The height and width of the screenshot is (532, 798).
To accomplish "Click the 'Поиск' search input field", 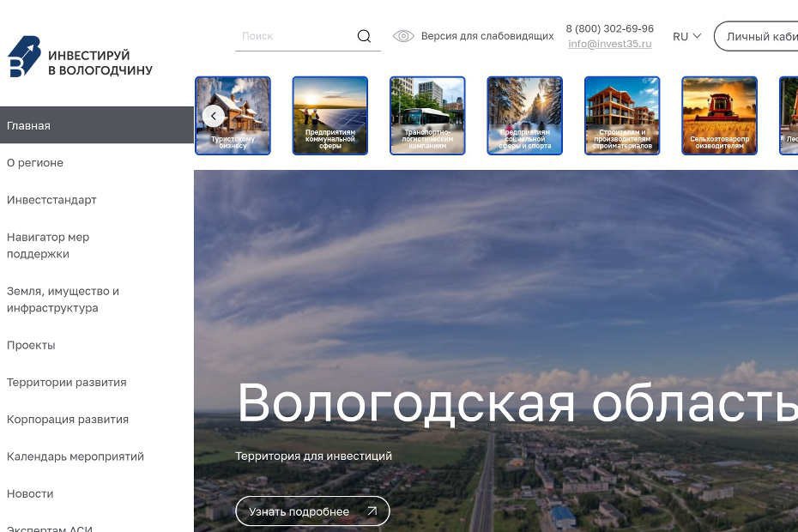I will click(292, 35).
